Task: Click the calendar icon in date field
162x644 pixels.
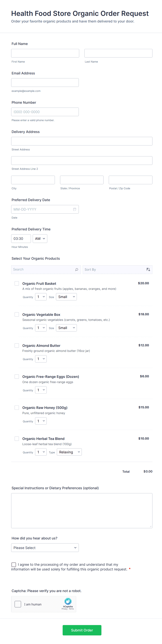Action: [x=75, y=209]
